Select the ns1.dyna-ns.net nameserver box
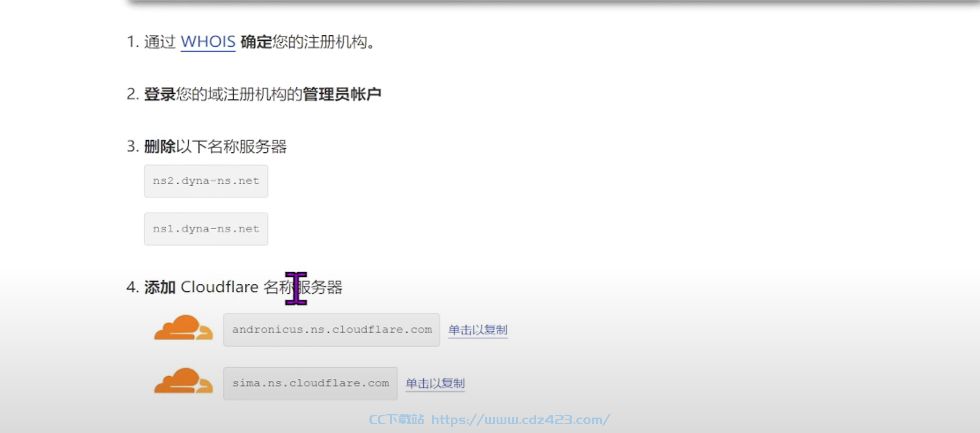Screen dimensions: 980x433 coord(206,229)
